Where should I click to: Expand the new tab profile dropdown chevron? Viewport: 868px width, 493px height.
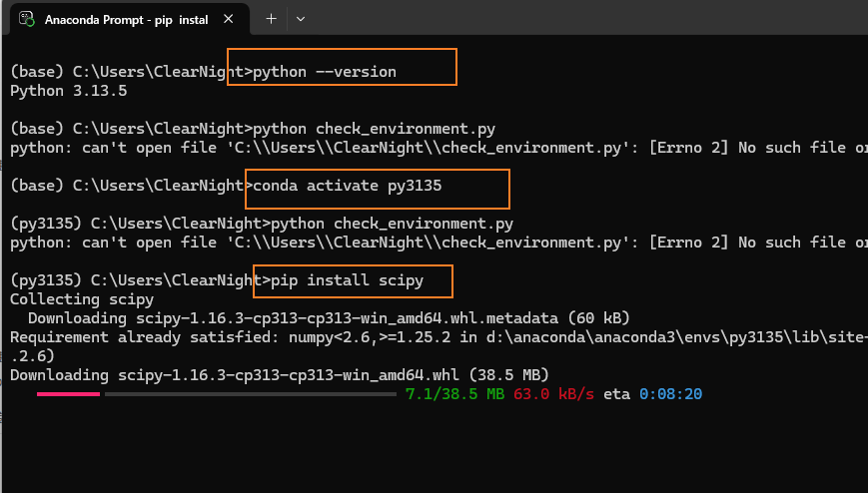click(300, 19)
